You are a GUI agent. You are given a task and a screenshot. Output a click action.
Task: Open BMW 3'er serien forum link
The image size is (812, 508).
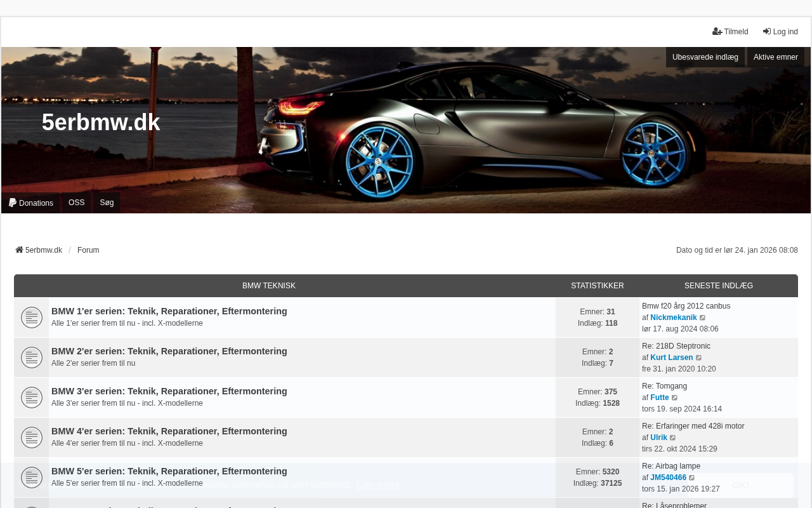(169, 391)
